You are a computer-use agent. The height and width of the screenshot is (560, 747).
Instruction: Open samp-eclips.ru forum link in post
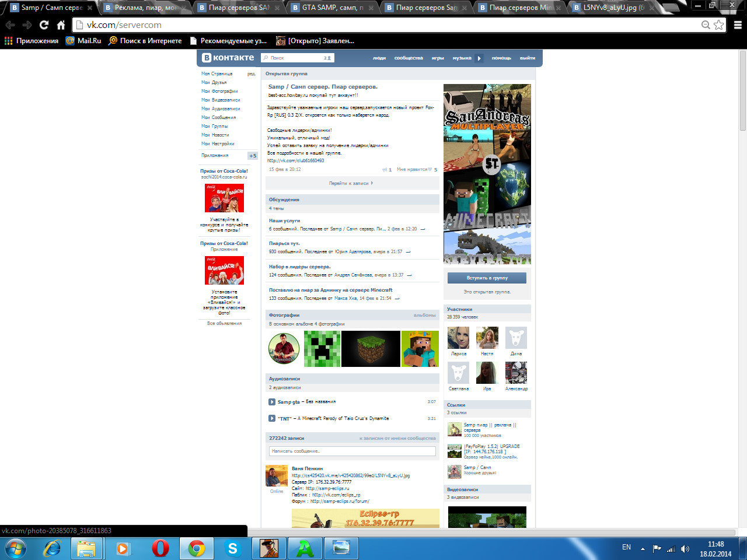(x=340, y=501)
